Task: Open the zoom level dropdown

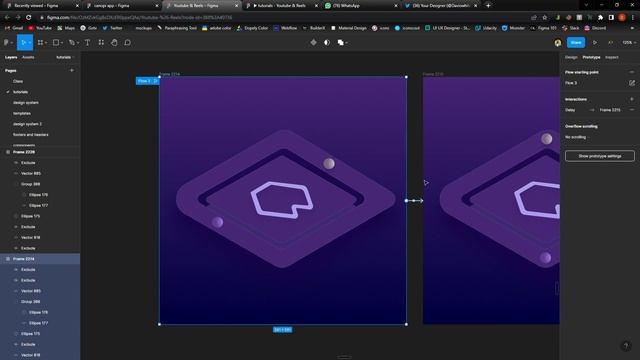Action: [x=629, y=42]
